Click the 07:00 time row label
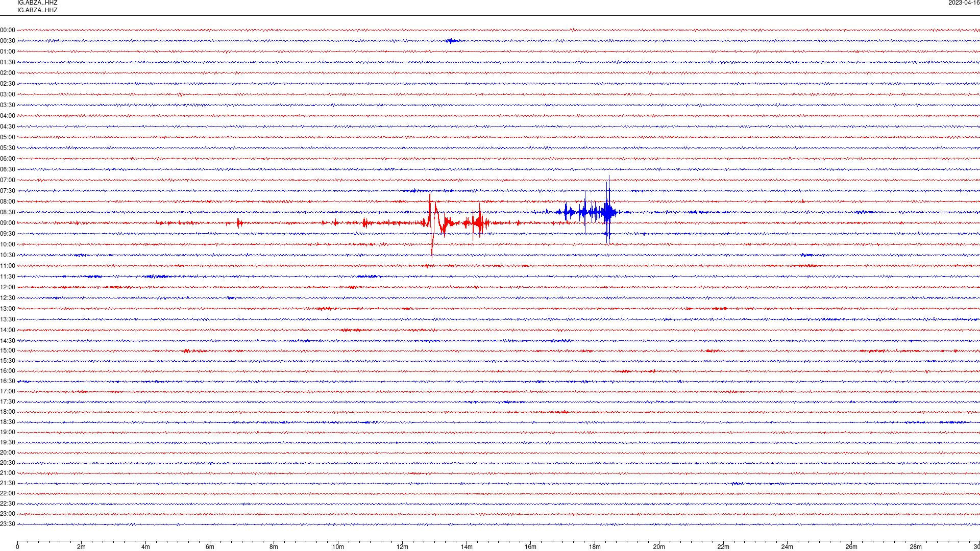Image resolution: width=980 pixels, height=551 pixels. [8, 180]
